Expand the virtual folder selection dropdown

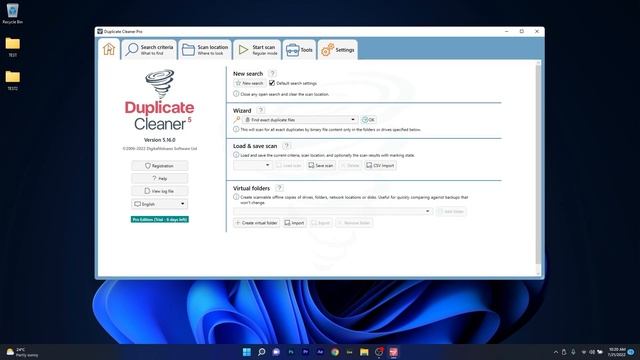coord(333,211)
